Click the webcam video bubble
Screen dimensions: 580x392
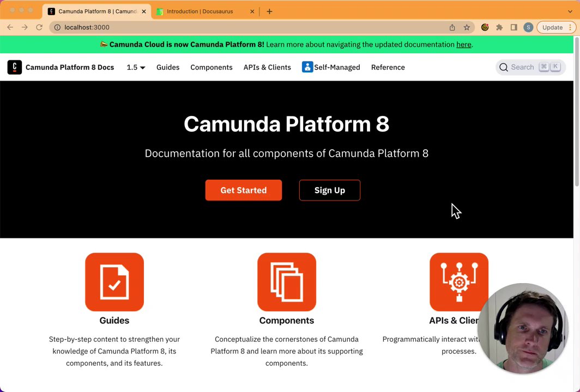[523, 328]
